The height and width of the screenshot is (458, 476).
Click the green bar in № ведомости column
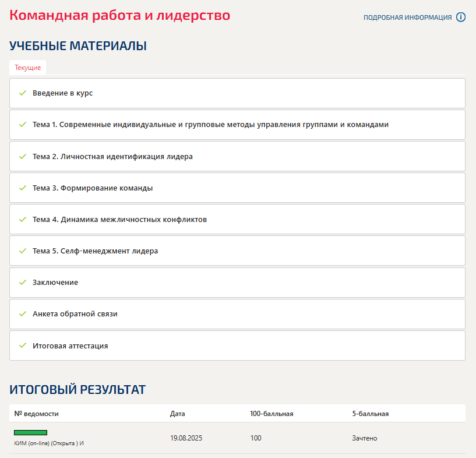(x=31, y=432)
